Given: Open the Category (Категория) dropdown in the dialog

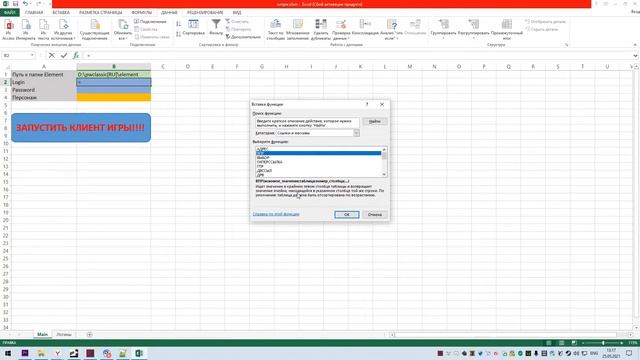Looking at the screenshot, I should coord(356,133).
